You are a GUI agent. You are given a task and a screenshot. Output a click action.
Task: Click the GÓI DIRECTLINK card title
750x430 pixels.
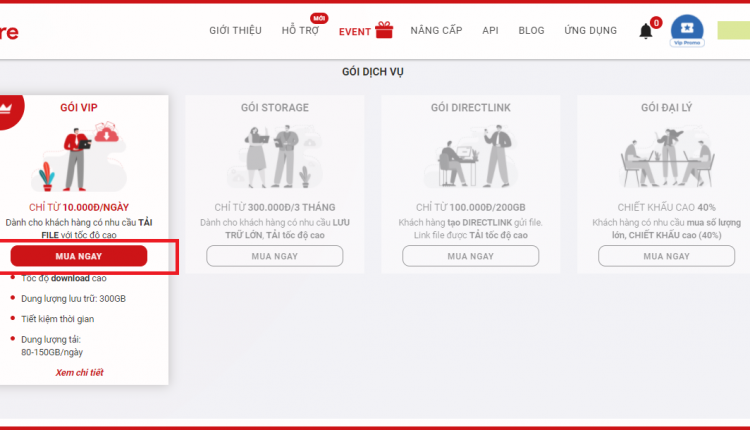471,108
